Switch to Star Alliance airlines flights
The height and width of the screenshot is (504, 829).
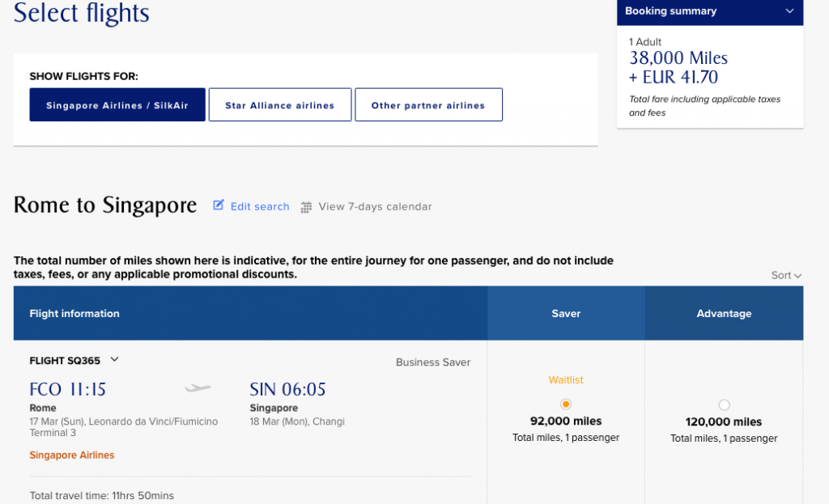(x=280, y=105)
